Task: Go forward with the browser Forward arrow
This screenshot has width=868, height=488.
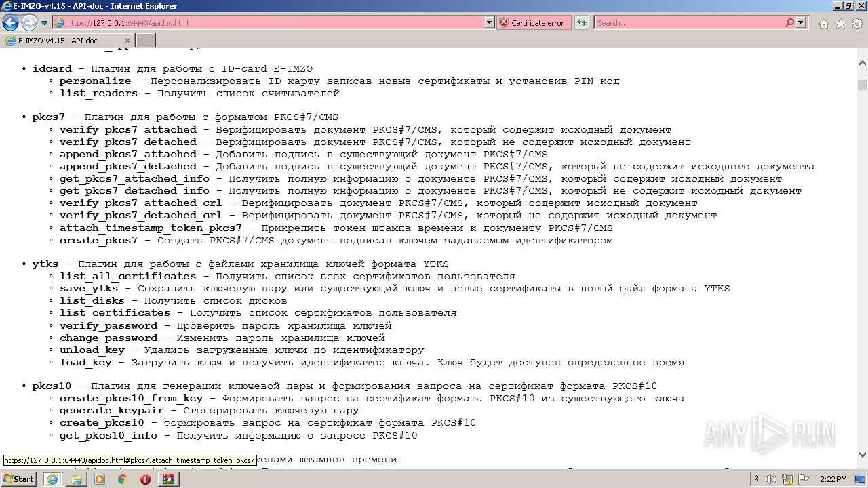Action: pyautogui.click(x=29, y=22)
